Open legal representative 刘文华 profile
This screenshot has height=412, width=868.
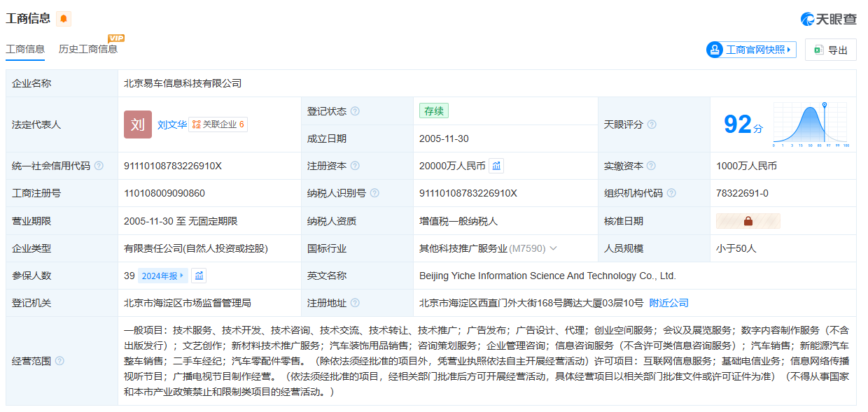point(172,125)
